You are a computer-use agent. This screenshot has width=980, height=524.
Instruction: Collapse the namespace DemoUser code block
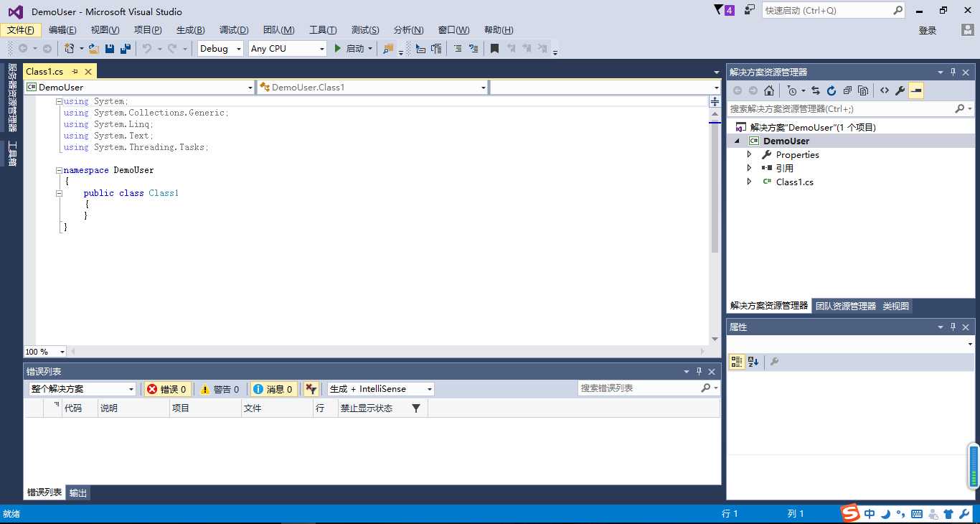pyautogui.click(x=59, y=170)
